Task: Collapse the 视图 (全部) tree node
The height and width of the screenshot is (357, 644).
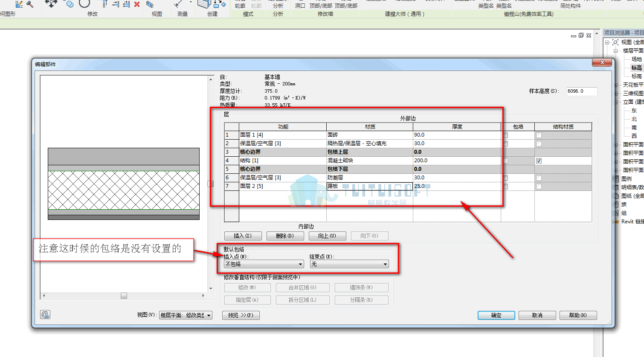Action: pos(607,42)
